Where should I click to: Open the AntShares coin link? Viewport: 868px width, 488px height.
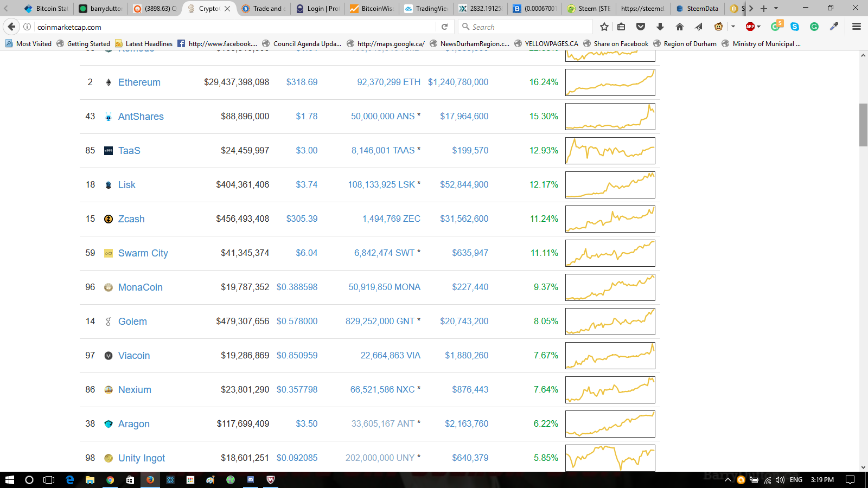(141, 117)
